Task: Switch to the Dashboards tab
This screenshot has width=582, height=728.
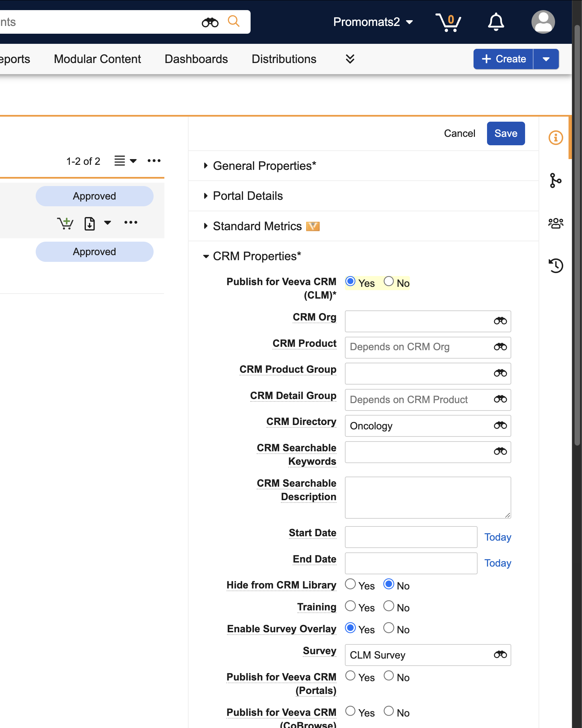Action: pyautogui.click(x=196, y=59)
